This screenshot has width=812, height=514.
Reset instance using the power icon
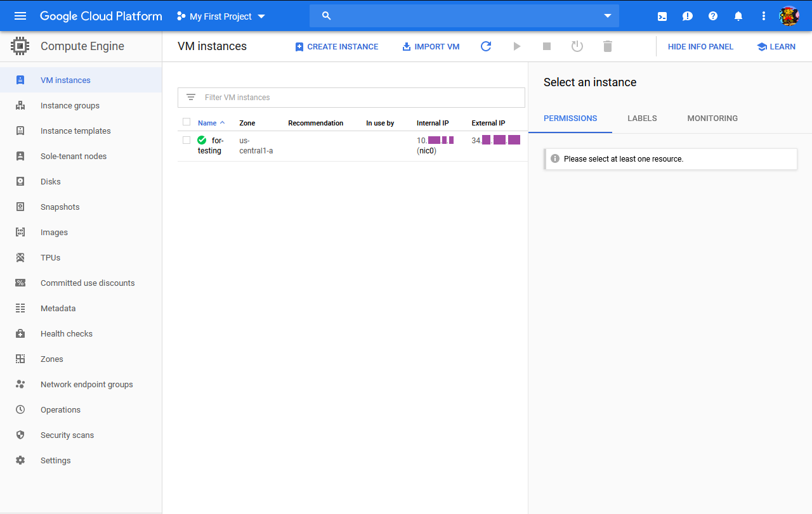pyautogui.click(x=577, y=46)
